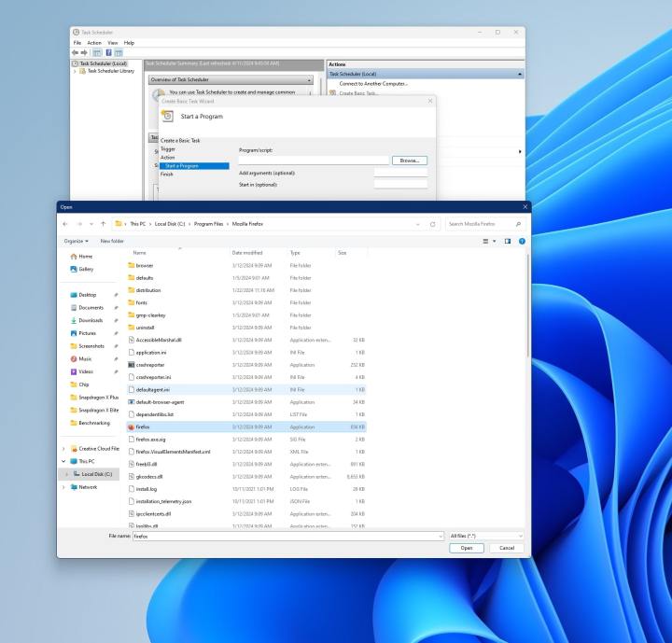Select the crashreporter application file

[x=151, y=365]
